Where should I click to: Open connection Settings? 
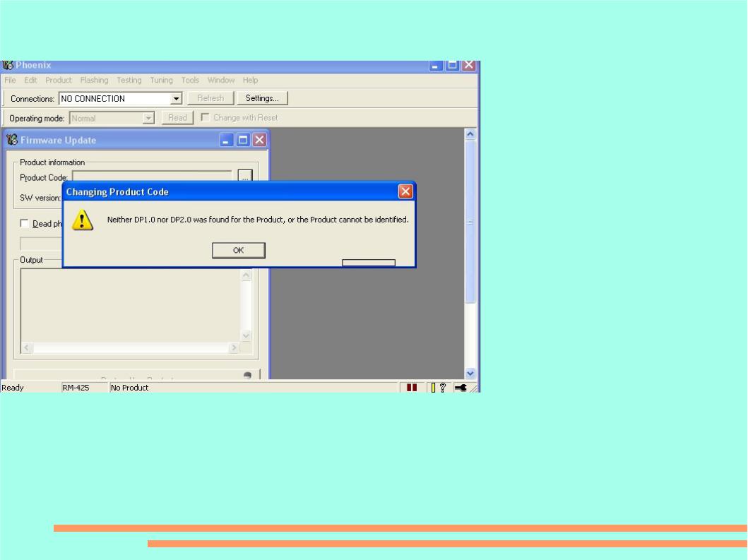point(262,97)
